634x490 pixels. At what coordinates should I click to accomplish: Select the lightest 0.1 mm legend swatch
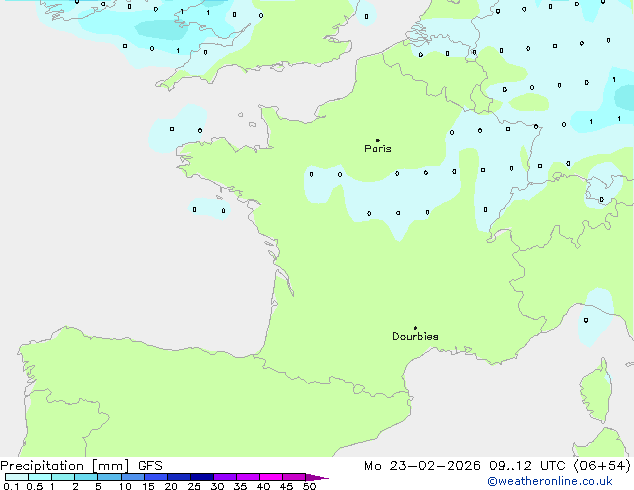pyautogui.click(x=17, y=477)
